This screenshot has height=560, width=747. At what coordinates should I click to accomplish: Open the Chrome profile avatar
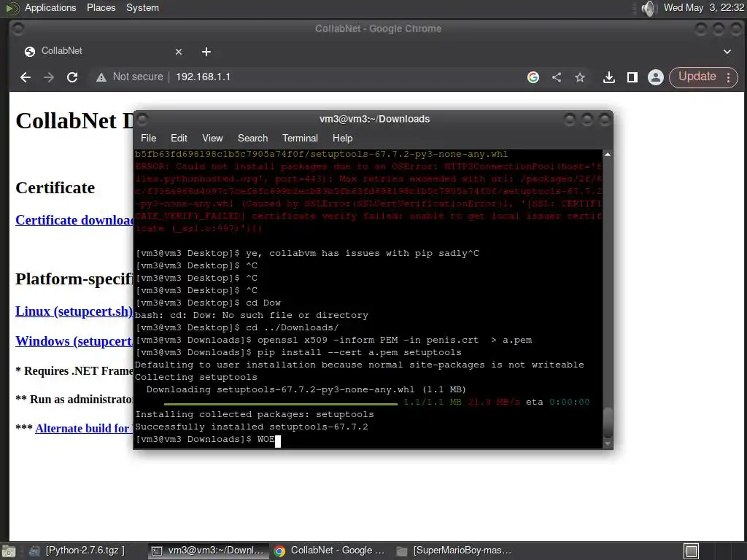[656, 77]
